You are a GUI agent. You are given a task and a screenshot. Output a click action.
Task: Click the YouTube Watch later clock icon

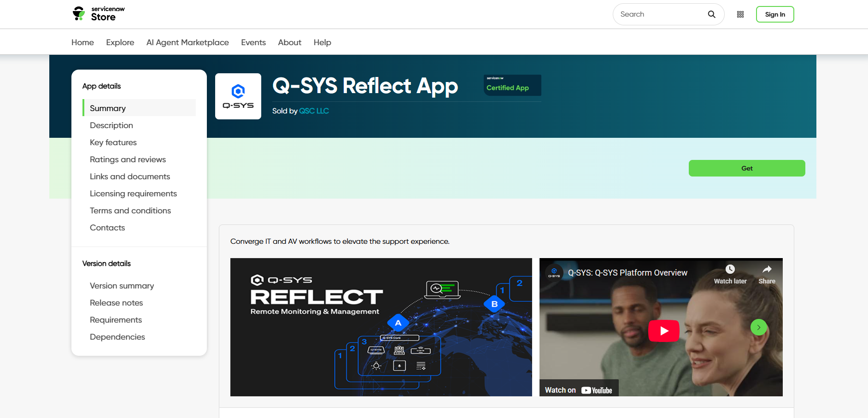coord(730,270)
